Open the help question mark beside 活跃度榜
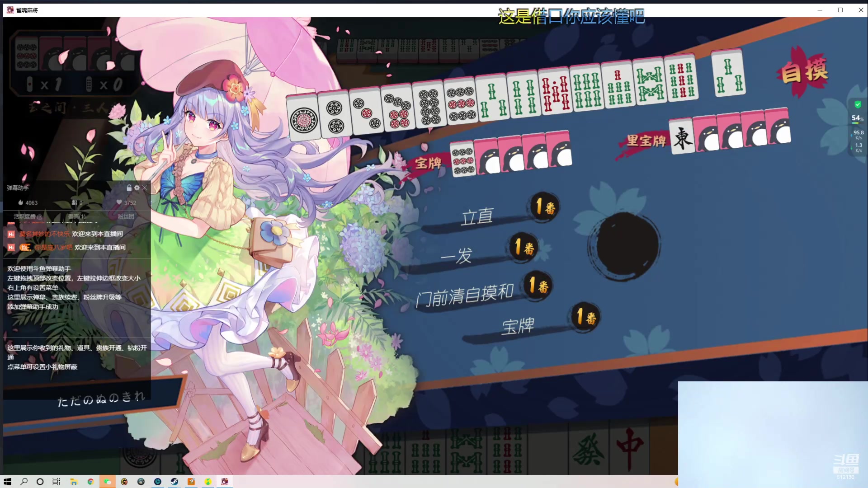This screenshot has width=868, height=488. [x=40, y=217]
